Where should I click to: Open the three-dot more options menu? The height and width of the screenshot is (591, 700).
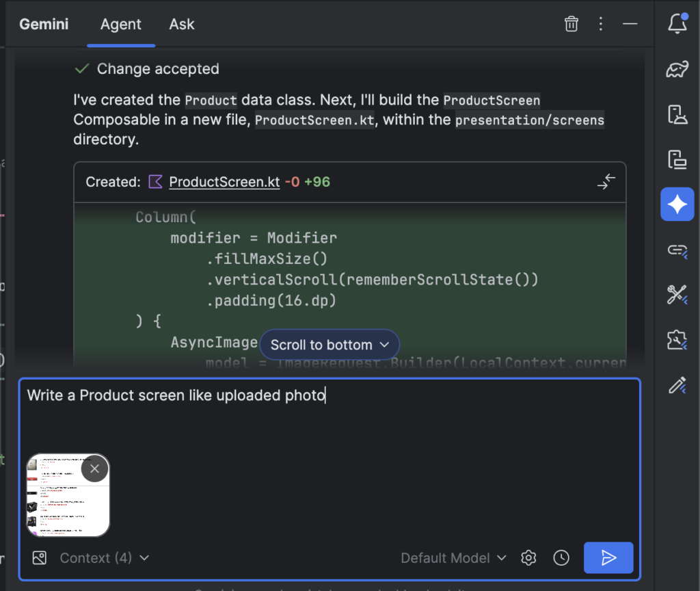tap(601, 24)
